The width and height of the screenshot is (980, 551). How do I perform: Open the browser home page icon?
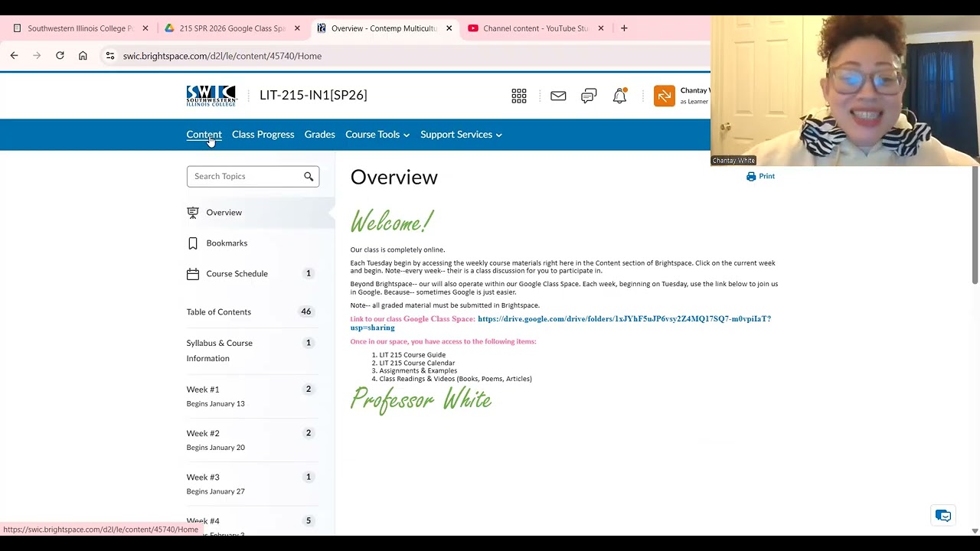point(83,55)
